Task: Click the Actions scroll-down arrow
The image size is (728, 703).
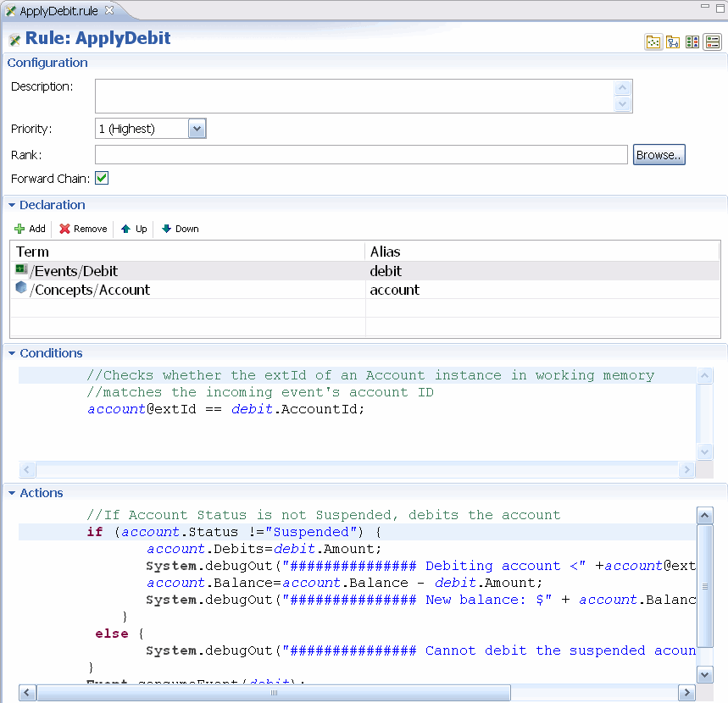Action: [x=704, y=674]
